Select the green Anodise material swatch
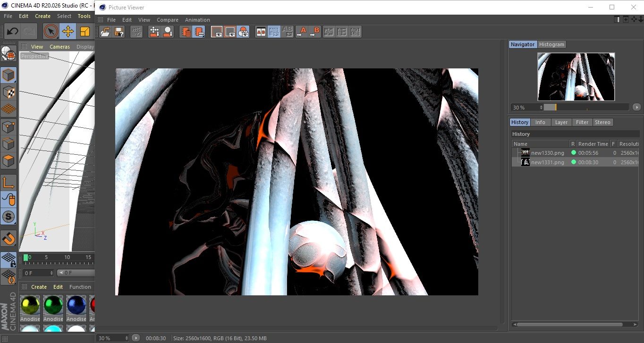The width and height of the screenshot is (644, 343). [53, 305]
